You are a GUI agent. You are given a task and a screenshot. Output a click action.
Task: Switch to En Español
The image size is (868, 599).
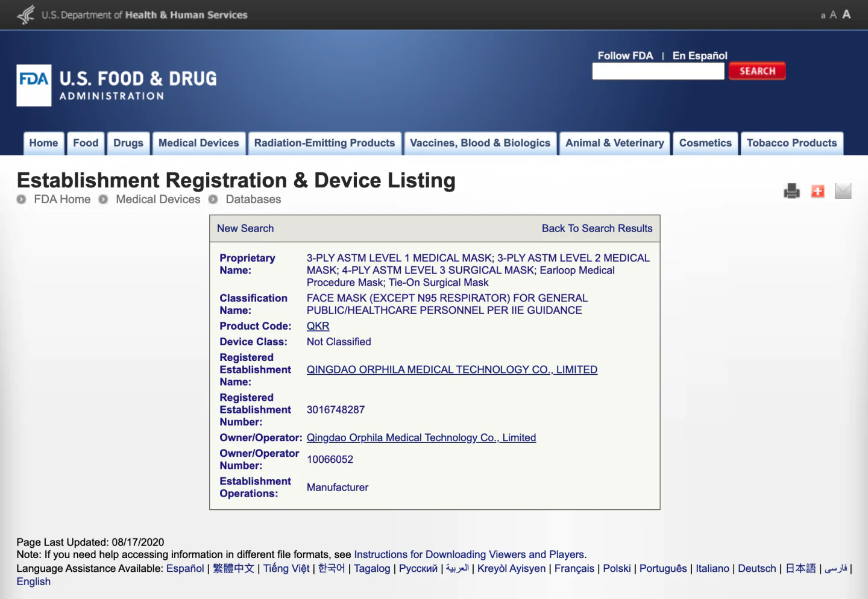[700, 55]
